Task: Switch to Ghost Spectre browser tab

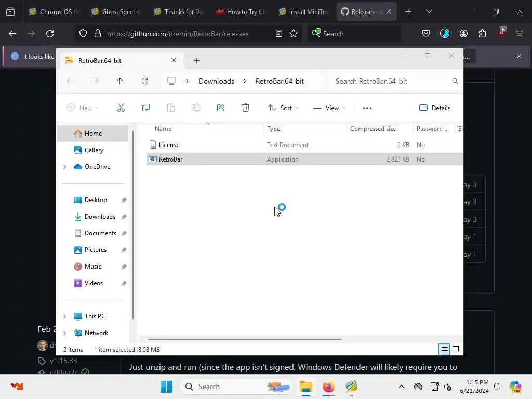Action: click(116, 11)
